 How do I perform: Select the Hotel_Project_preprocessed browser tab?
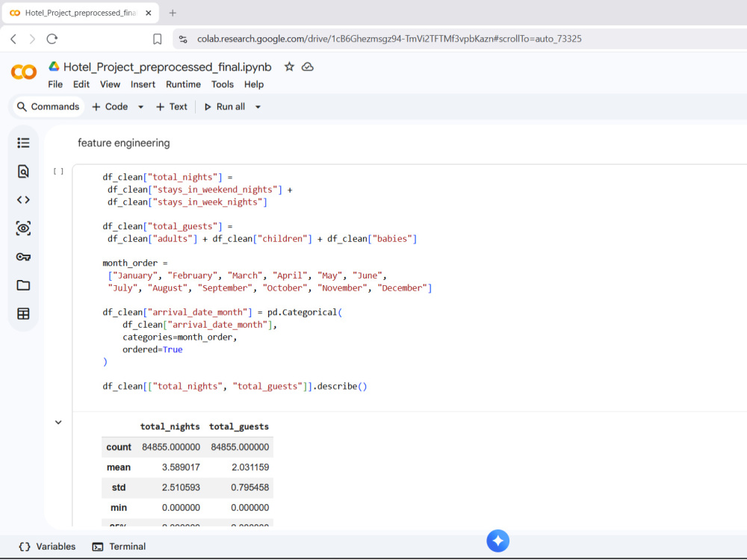(80, 13)
